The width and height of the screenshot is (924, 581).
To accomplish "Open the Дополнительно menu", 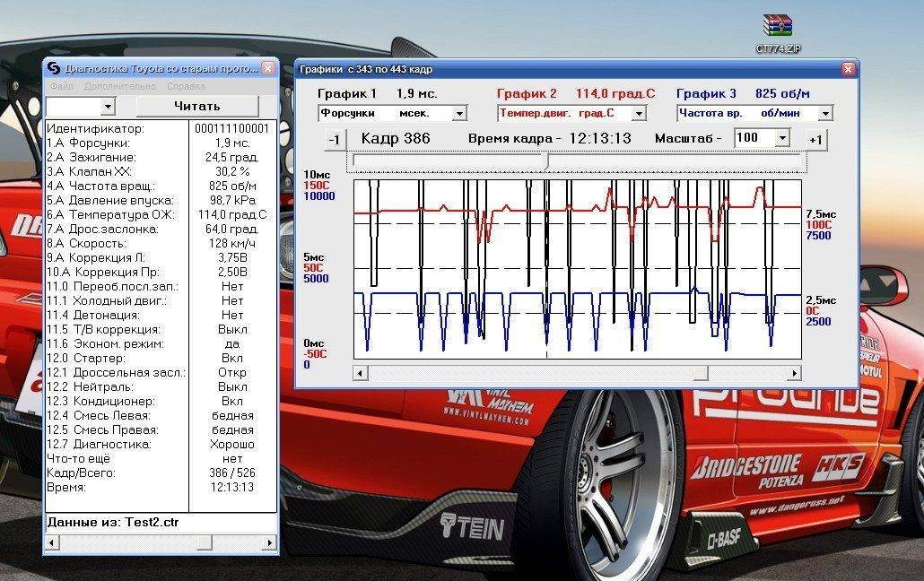I will click(x=119, y=87).
